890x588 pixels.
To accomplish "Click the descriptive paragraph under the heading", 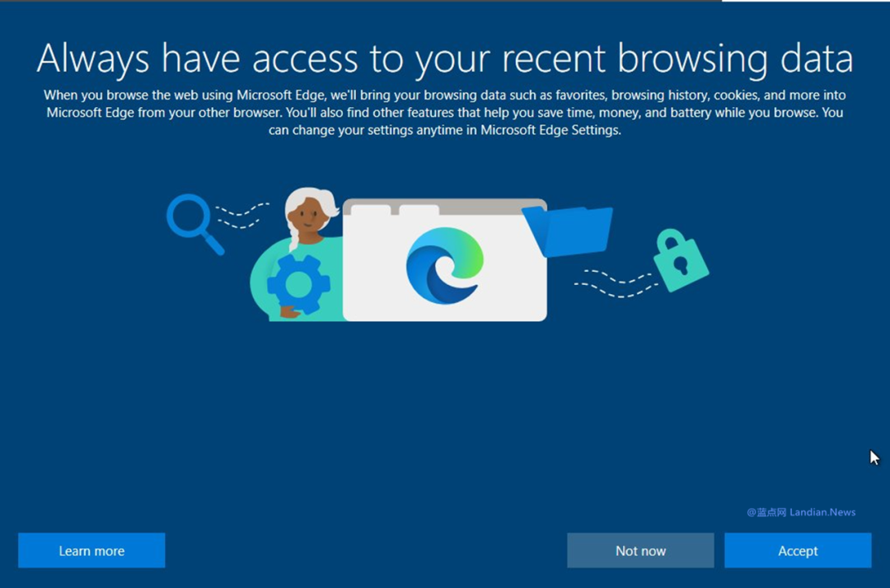I will (445, 112).
